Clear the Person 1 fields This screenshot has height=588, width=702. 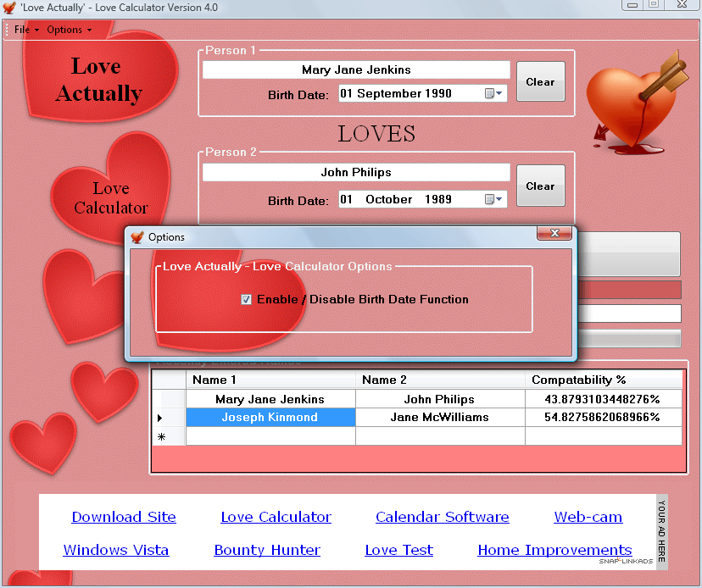540,82
